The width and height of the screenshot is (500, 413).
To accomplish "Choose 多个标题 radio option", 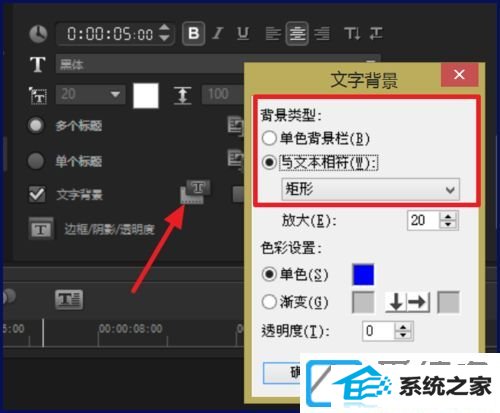I will pyautogui.click(x=36, y=125).
